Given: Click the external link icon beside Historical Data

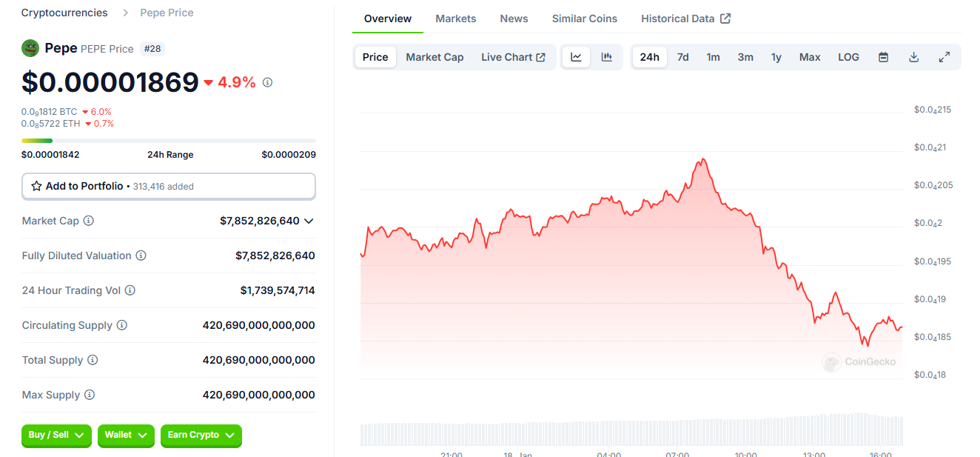Looking at the screenshot, I should [x=725, y=19].
